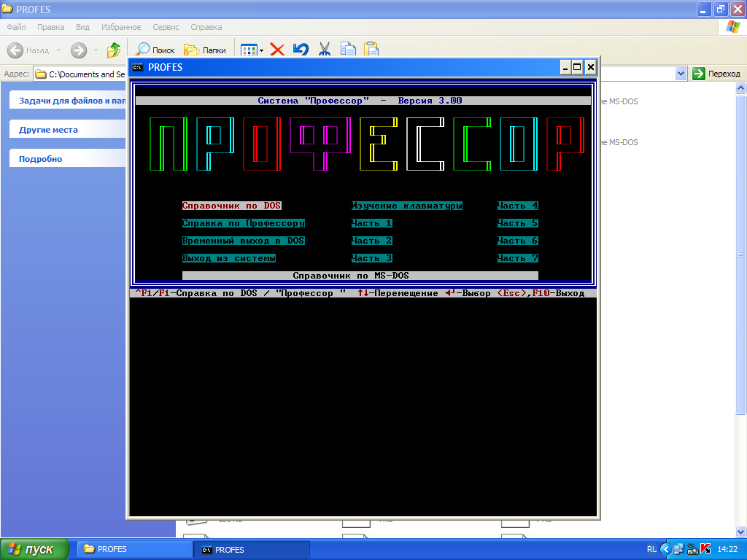Select 'Временный выход в DOS' entry
Image resolution: width=747 pixels, height=560 pixels.
click(x=244, y=241)
